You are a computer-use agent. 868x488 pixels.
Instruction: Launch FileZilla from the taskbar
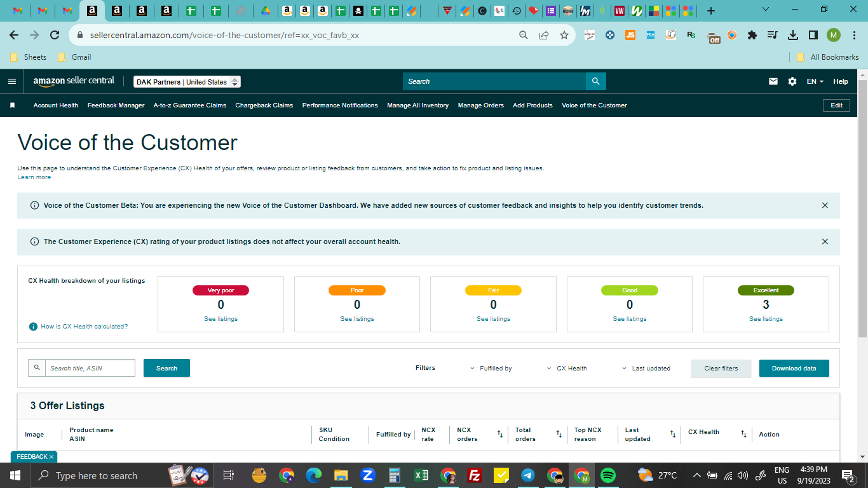coord(474,475)
